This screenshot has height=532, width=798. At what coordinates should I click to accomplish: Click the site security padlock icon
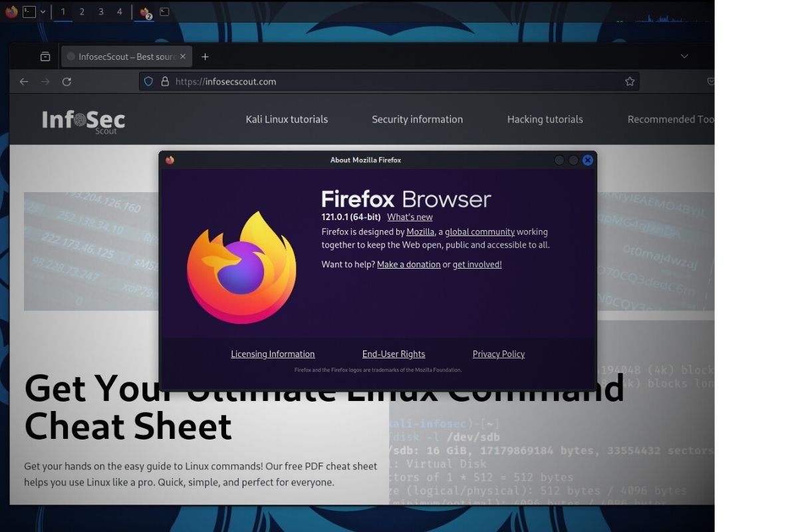click(x=165, y=82)
